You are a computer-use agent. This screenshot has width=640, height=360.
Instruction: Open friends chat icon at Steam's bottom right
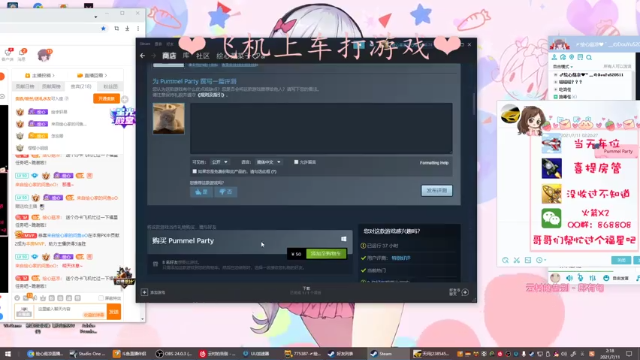[465, 292]
